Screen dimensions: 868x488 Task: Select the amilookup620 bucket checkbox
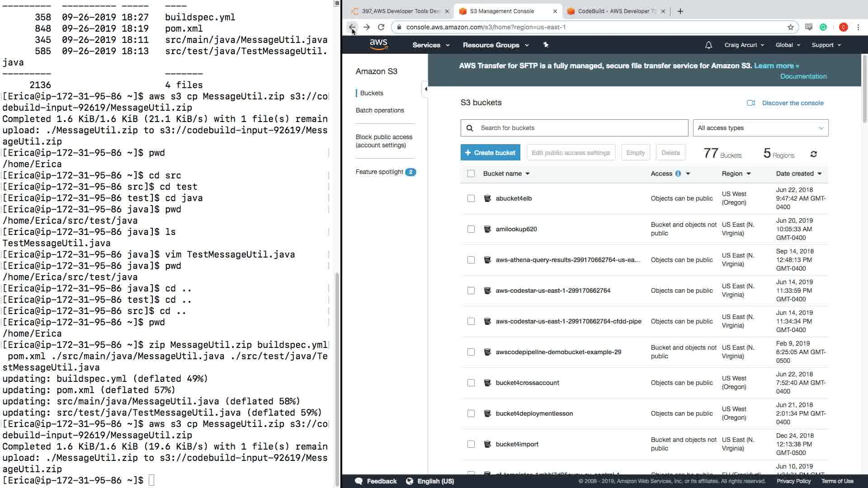point(471,229)
